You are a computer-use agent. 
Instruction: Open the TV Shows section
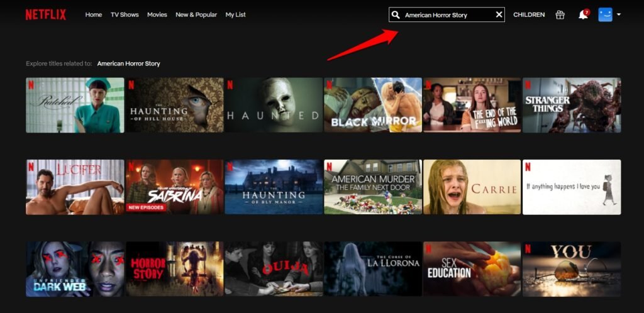[x=125, y=14]
